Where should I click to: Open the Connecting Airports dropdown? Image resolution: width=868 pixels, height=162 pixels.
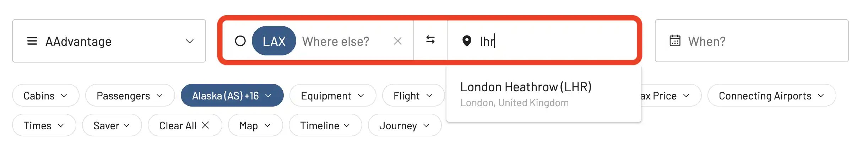click(771, 95)
